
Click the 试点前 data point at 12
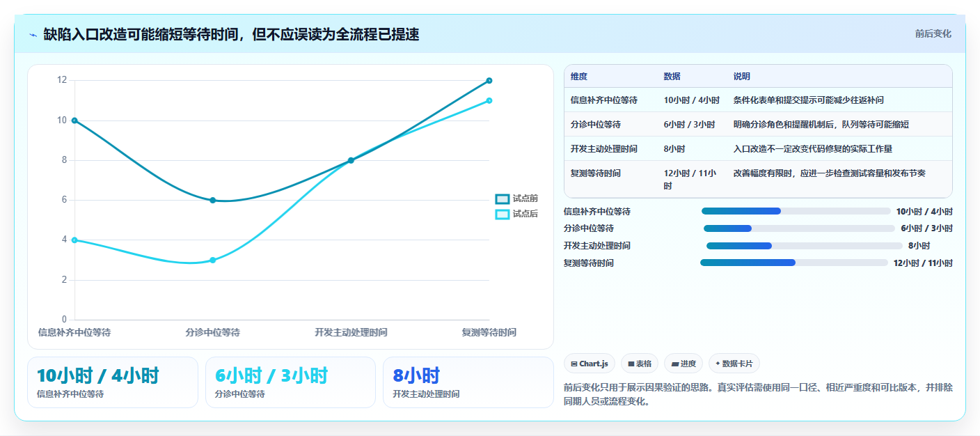489,81
